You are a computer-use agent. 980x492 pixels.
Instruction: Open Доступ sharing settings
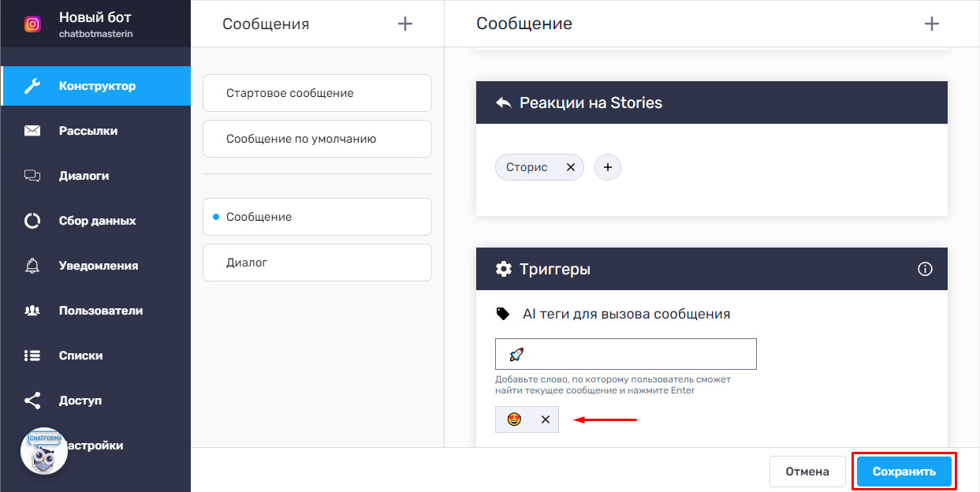pos(80,401)
